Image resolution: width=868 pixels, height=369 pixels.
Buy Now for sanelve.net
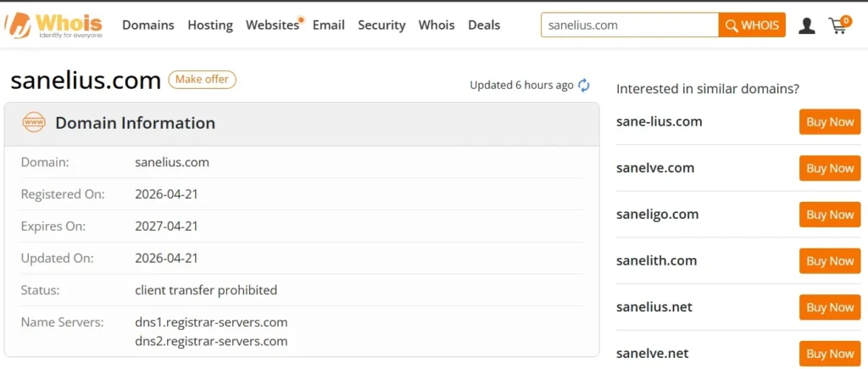(x=829, y=354)
